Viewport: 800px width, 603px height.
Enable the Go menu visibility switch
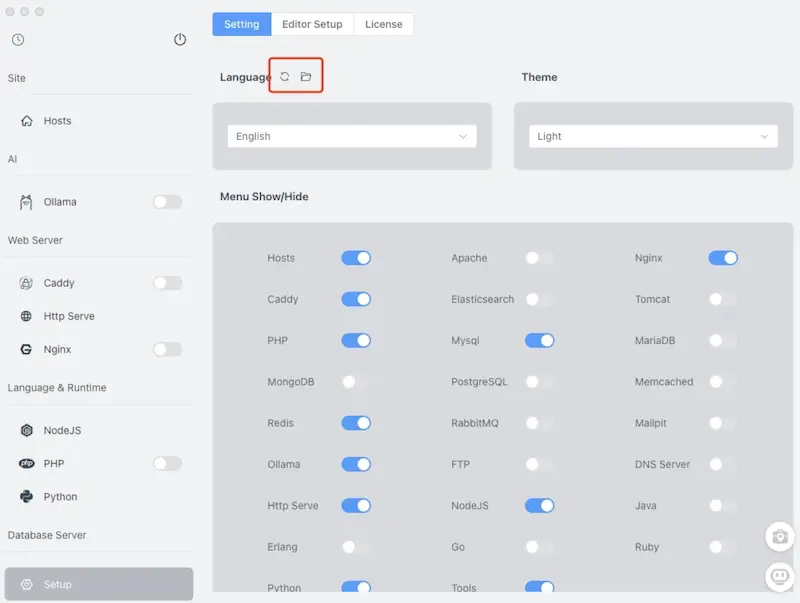539,547
